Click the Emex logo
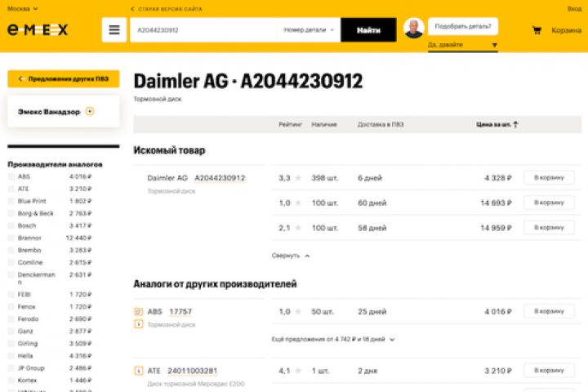This screenshot has height=392, width=588. [38, 29]
